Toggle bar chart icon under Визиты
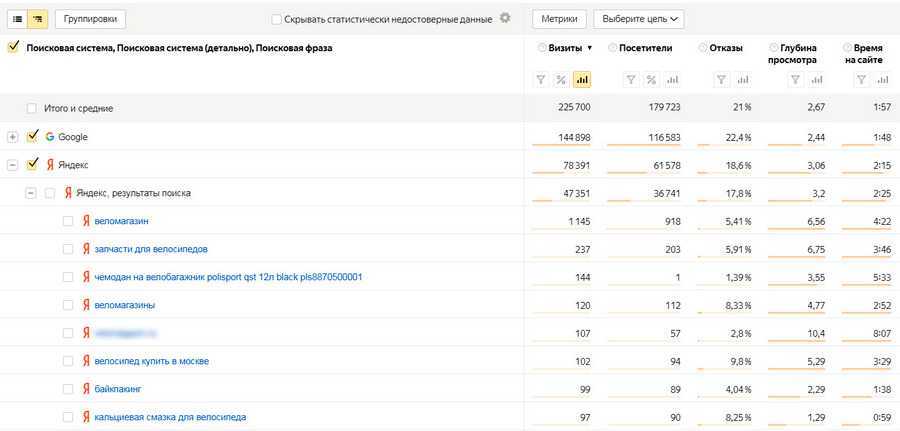 (581, 80)
